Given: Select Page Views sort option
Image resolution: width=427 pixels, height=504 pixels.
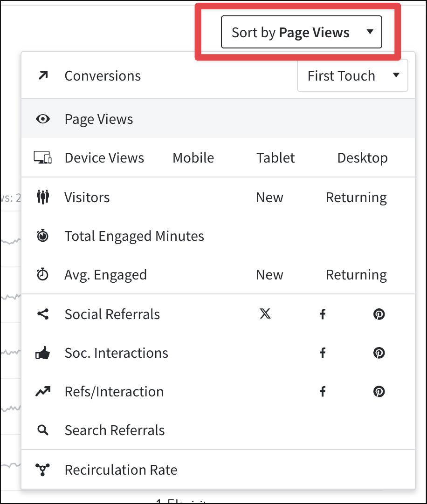Looking at the screenshot, I should click(218, 119).
